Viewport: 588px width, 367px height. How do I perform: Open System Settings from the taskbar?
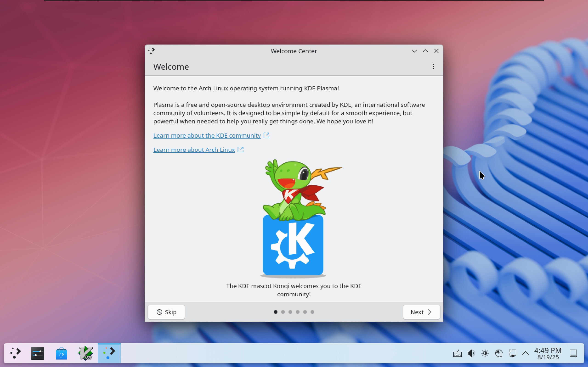[37, 353]
